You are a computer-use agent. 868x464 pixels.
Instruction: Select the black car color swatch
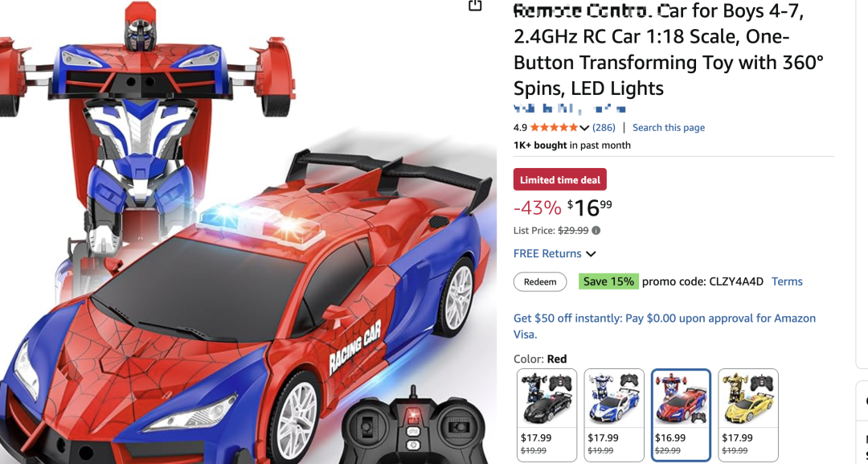(x=547, y=415)
